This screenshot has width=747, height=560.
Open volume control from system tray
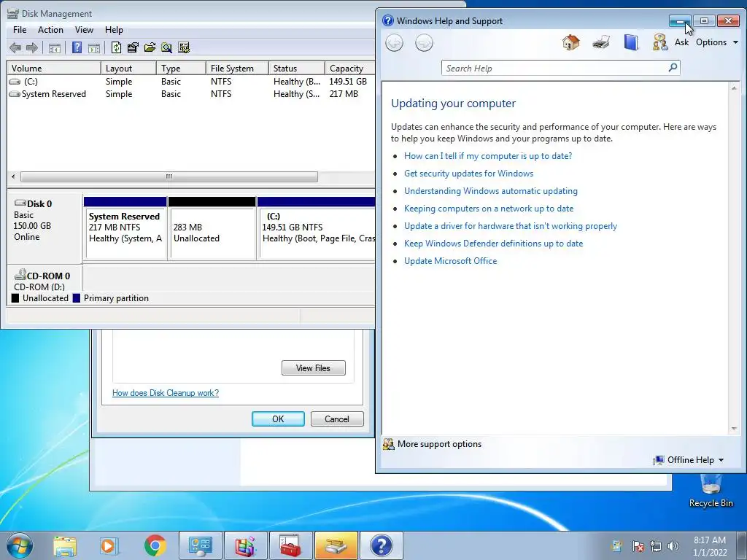[673, 546]
